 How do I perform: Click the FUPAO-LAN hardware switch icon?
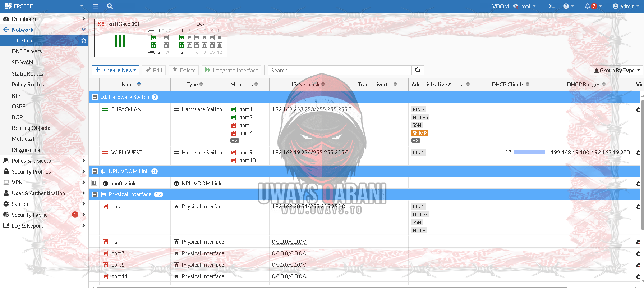click(x=105, y=109)
